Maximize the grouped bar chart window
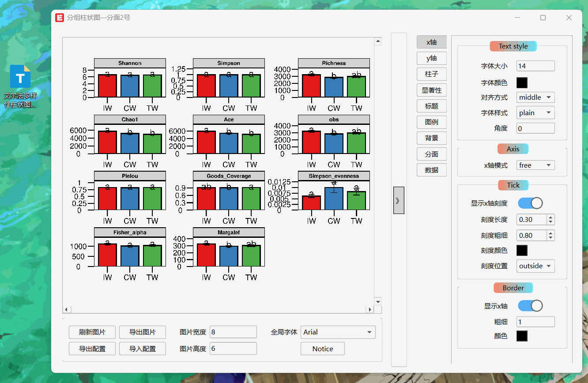 (543, 18)
